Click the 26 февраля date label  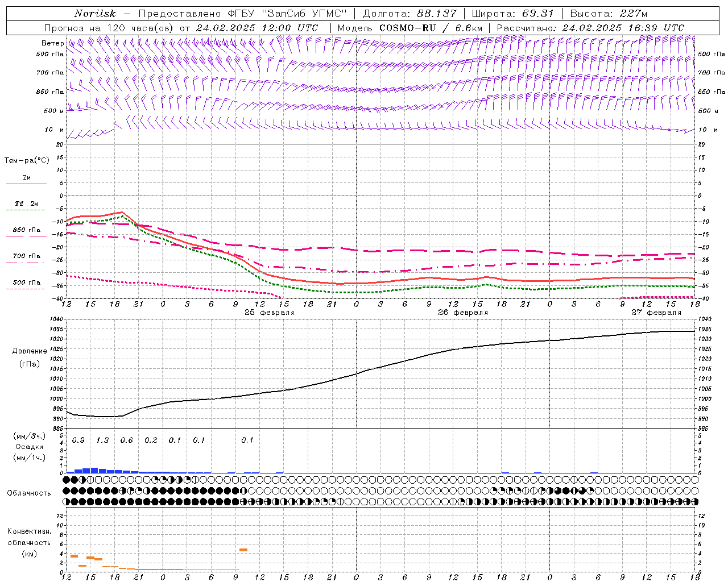(x=462, y=313)
